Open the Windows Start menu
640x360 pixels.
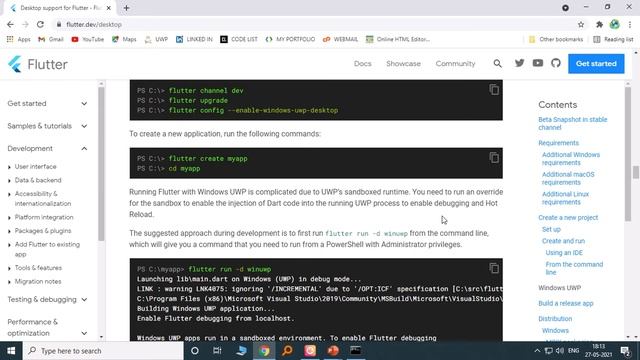point(11,351)
